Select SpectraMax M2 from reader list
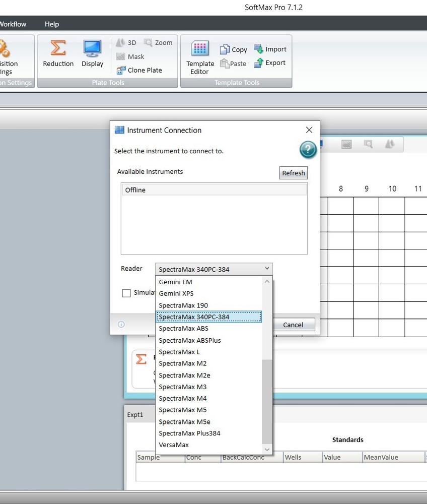The height and width of the screenshot is (504, 427). pyautogui.click(x=208, y=363)
